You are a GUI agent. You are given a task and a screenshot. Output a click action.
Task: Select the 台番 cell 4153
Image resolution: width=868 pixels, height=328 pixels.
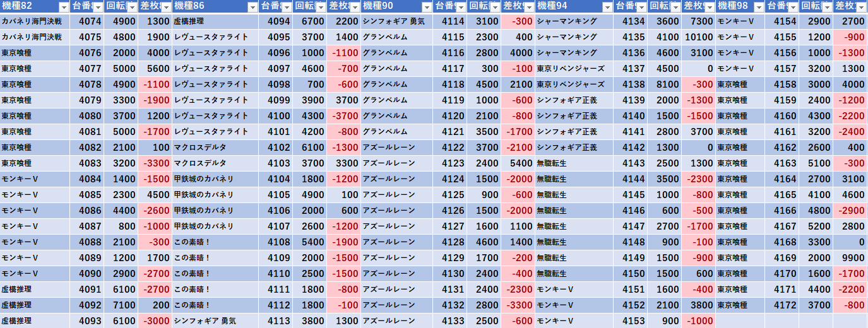point(630,320)
